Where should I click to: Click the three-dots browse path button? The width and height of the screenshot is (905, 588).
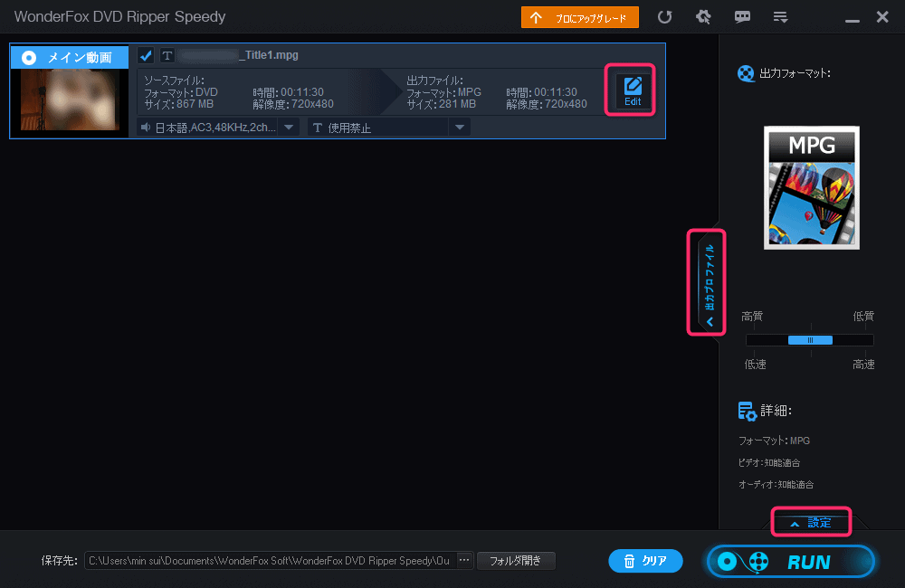point(464,561)
